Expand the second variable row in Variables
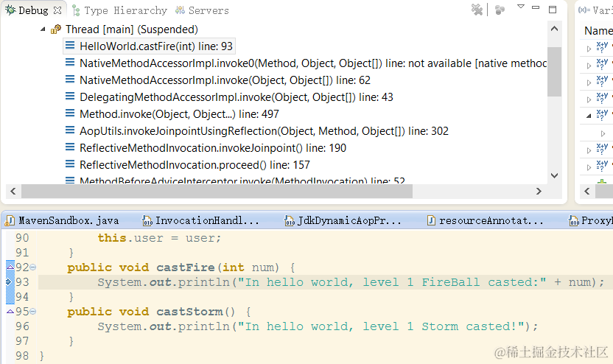 click(589, 66)
